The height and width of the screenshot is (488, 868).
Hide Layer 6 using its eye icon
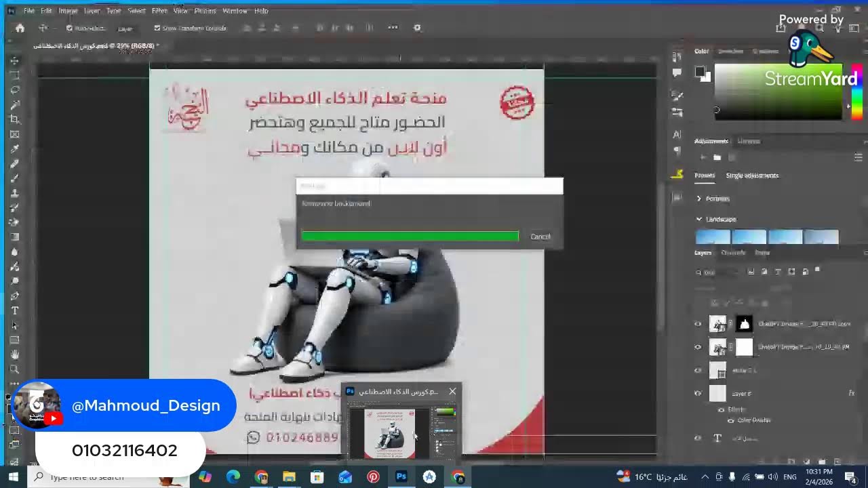(698, 393)
